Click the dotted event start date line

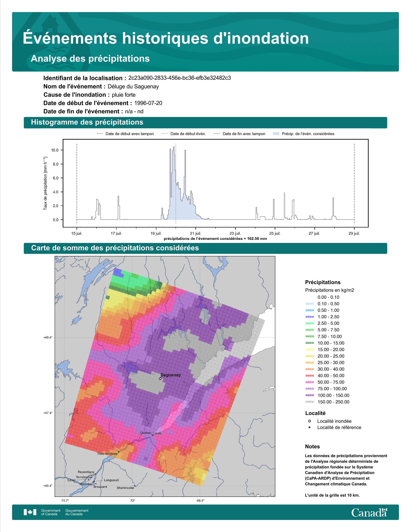click(176, 183)
